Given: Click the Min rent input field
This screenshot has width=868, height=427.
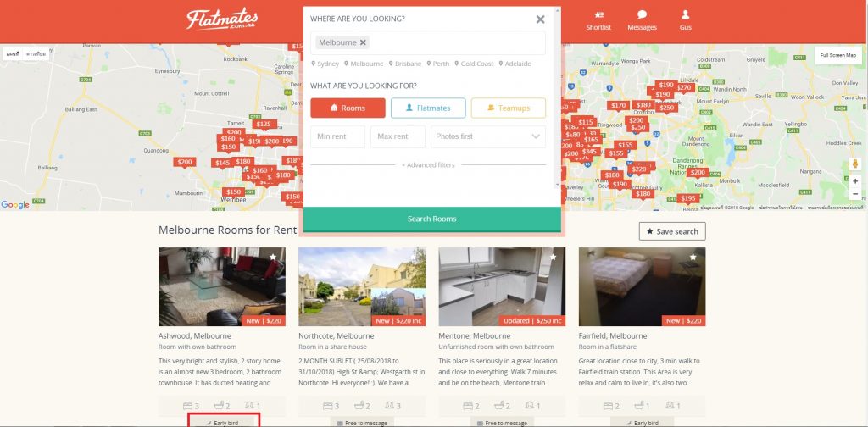Looking at the screenshot, I should (337, 136).
